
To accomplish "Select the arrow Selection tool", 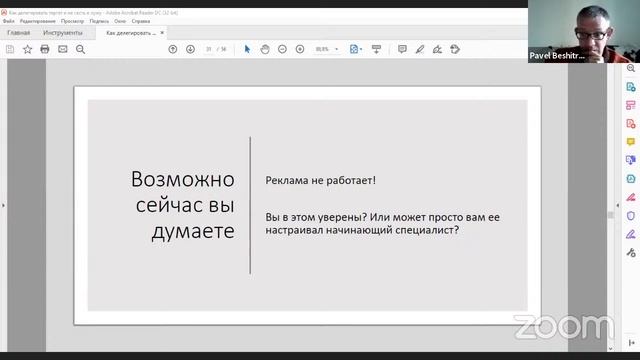I will click(247, 49).
